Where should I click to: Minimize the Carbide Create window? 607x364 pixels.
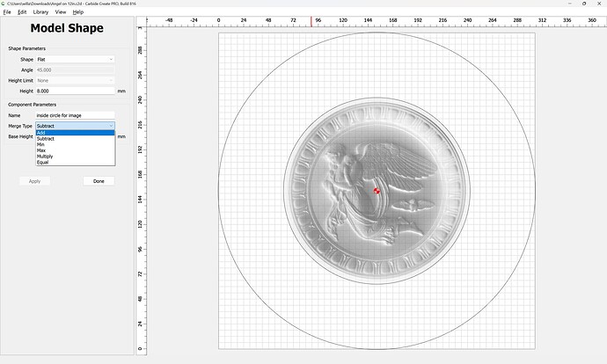(570, 4)
